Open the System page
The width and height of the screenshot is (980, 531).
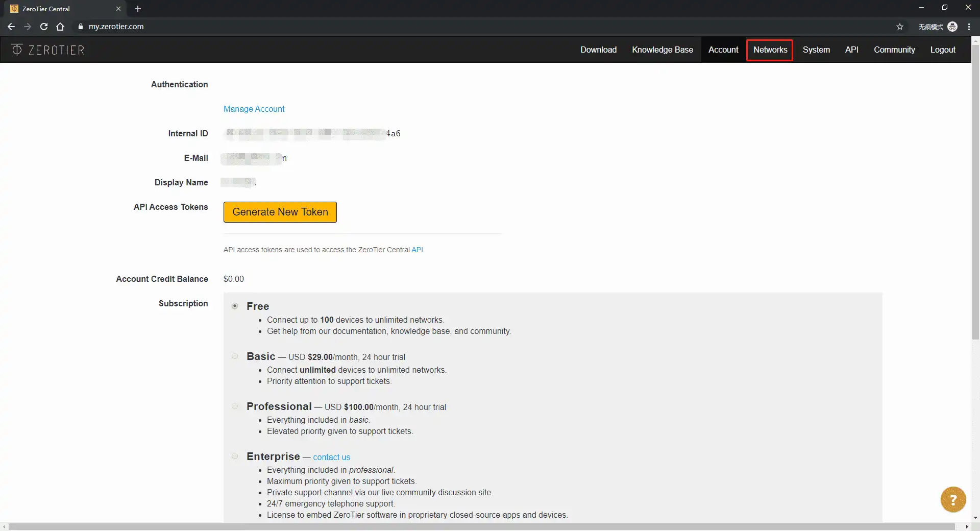coord(816,50)
